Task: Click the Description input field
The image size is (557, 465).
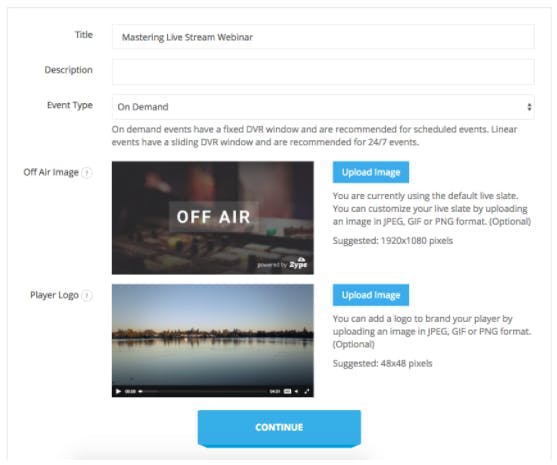Action: click(x=323, y=72)
